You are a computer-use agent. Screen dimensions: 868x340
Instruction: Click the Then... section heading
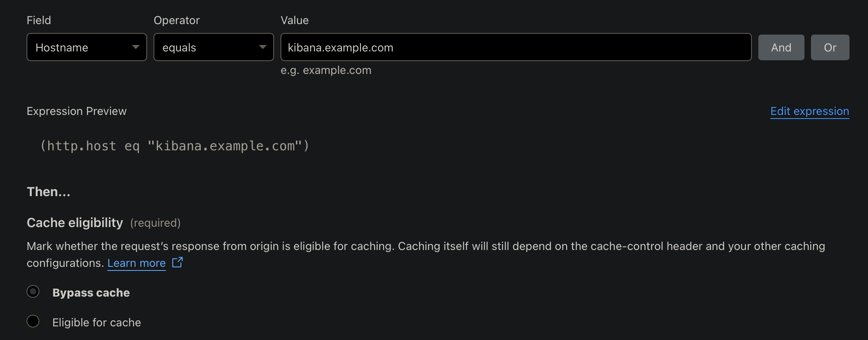[48, 192]
